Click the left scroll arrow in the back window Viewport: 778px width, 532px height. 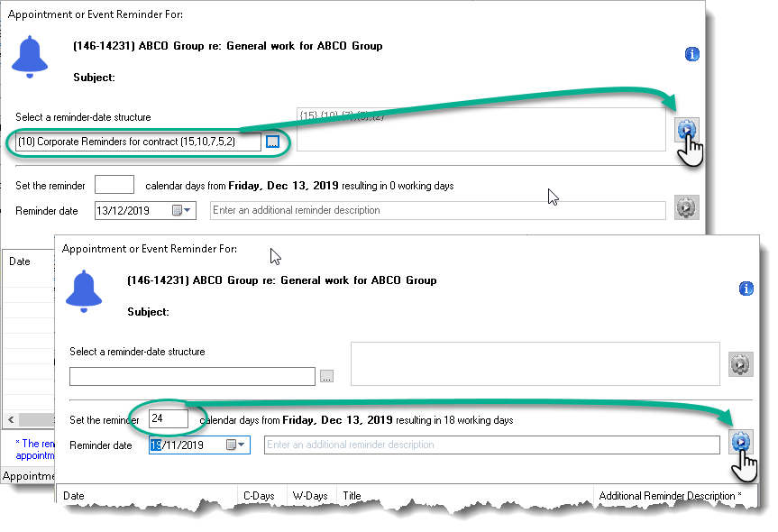click(11, 420)
